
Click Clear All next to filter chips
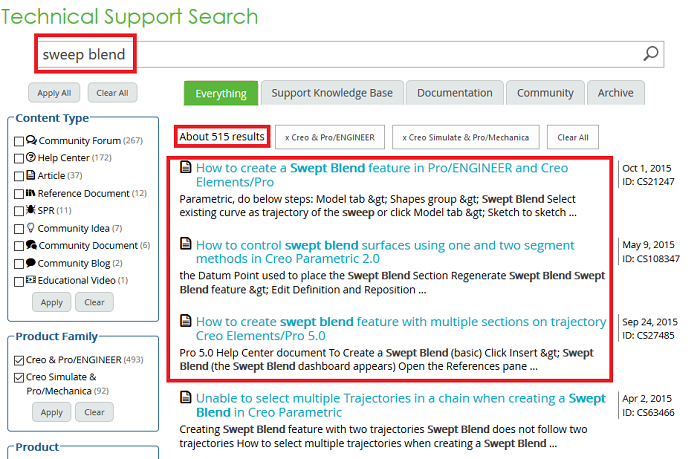pos(573,137)
